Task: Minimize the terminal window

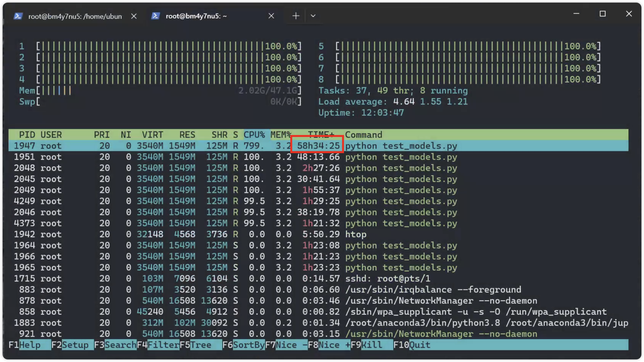Action: coord(576,14)
